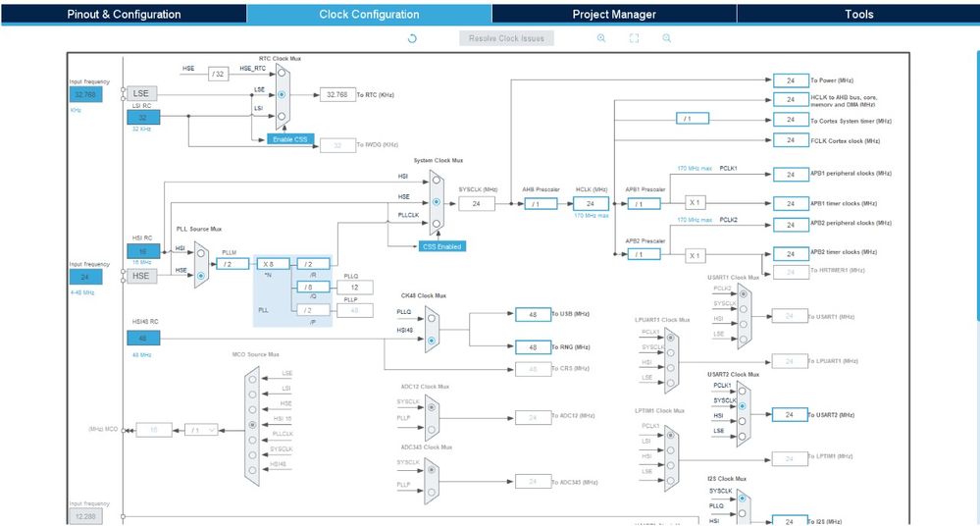Open the PLL *N X 8 multiplier dropdown
The width and height of the screenshot is (980, 526).
coord(273,264)
